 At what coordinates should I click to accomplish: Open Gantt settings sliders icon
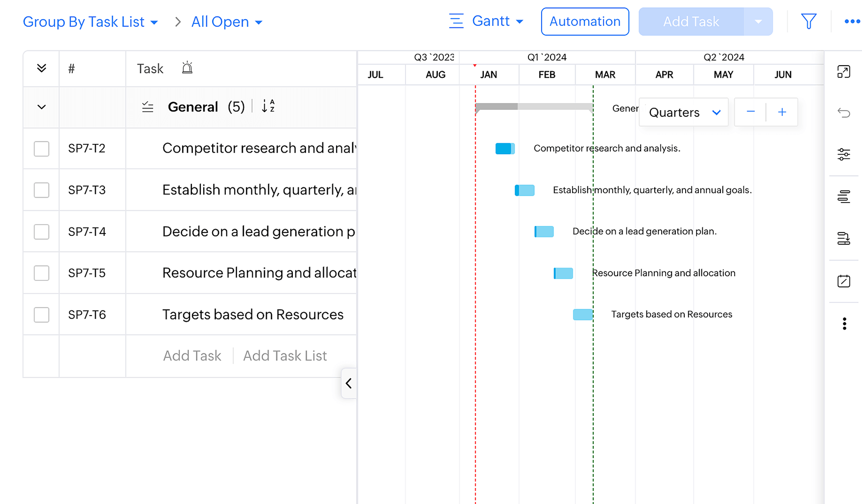pyautogui.click(x=843, y=155)
